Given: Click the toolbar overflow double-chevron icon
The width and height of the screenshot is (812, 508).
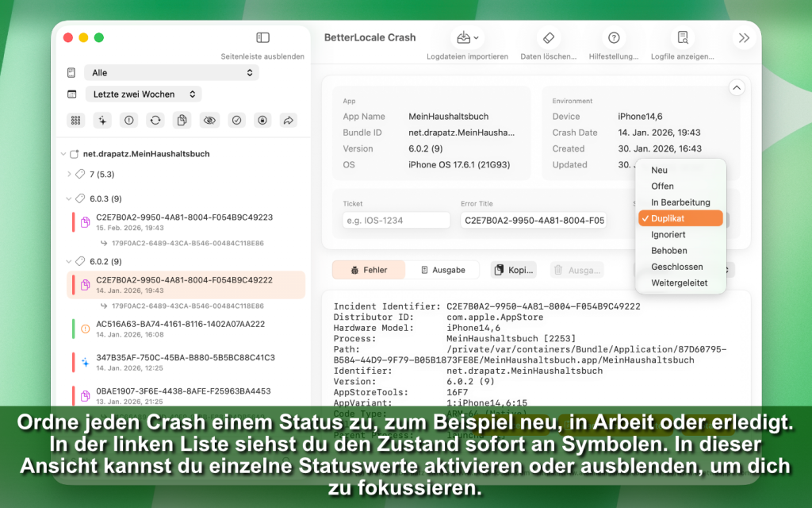Looking at the screenshot, I should pyautogui.click(x=743, y=38).
